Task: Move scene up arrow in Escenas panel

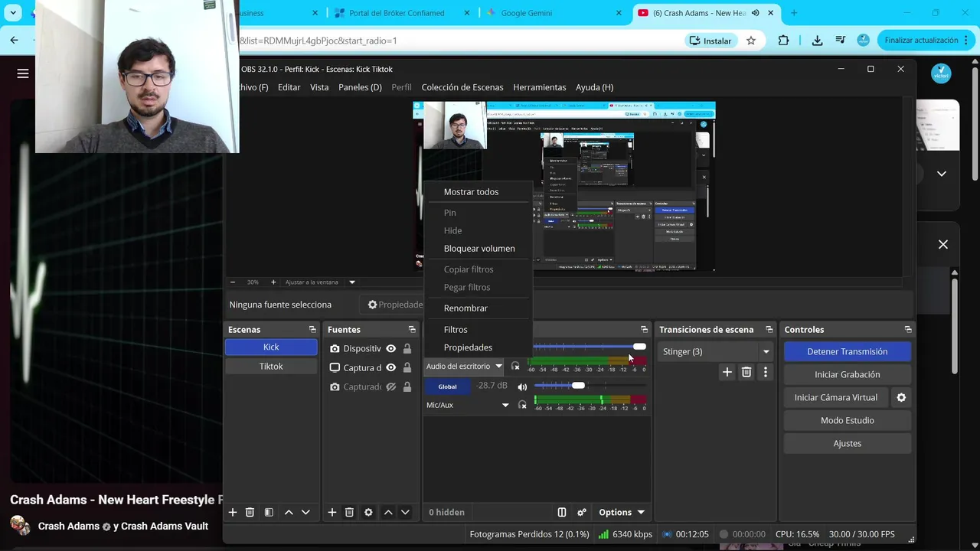Action: pyautogui.click(x=289, y=512)
